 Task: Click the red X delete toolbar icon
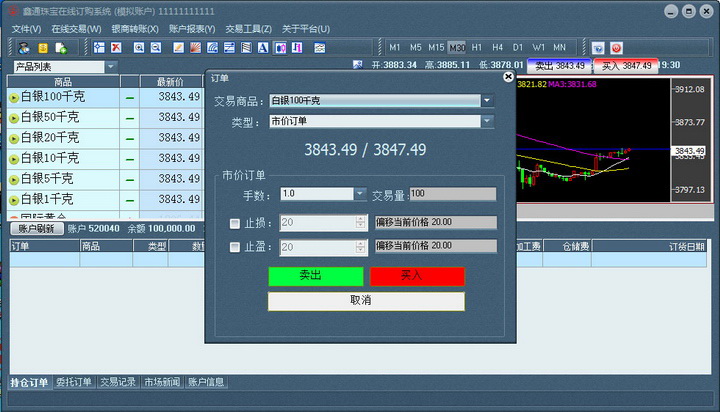coord(116,47)
